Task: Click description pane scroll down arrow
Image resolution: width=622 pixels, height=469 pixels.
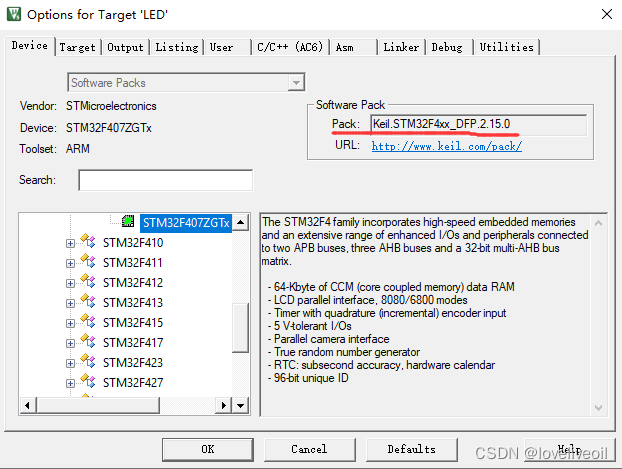Action: click(599, 407)
